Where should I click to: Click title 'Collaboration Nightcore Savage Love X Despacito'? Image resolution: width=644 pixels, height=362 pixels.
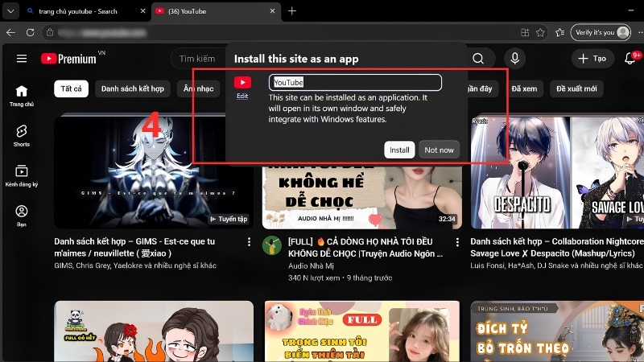tap(557, 248)
